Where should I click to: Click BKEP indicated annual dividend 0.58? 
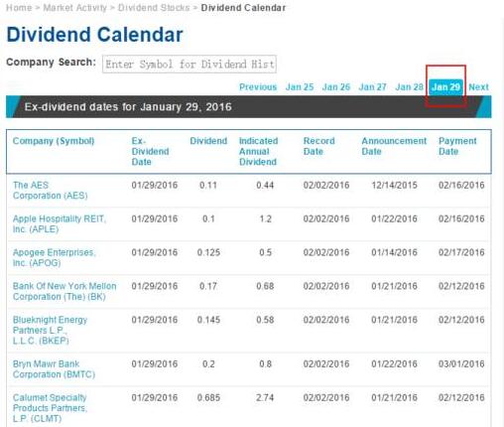tap(265, 320)
